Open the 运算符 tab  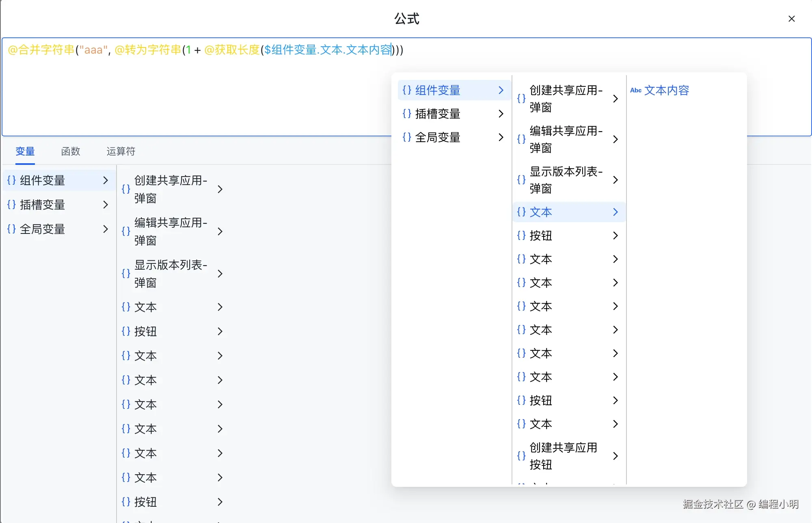point(121,151)
